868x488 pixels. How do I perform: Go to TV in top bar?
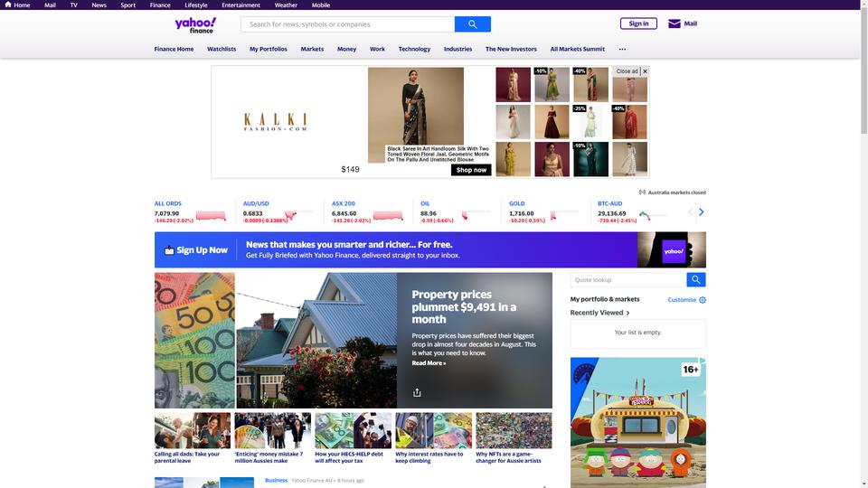pyautogui.click(x=73, y=5)
